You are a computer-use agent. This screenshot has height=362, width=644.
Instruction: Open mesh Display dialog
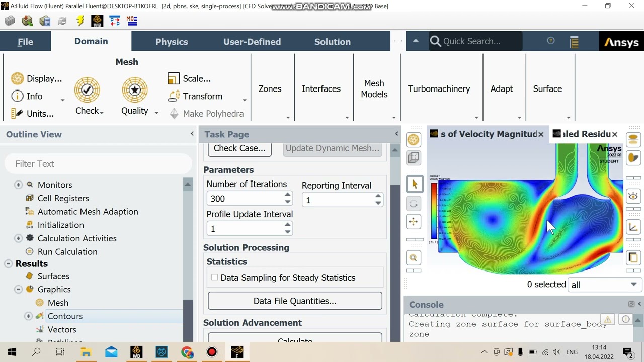tap(37, 78)
